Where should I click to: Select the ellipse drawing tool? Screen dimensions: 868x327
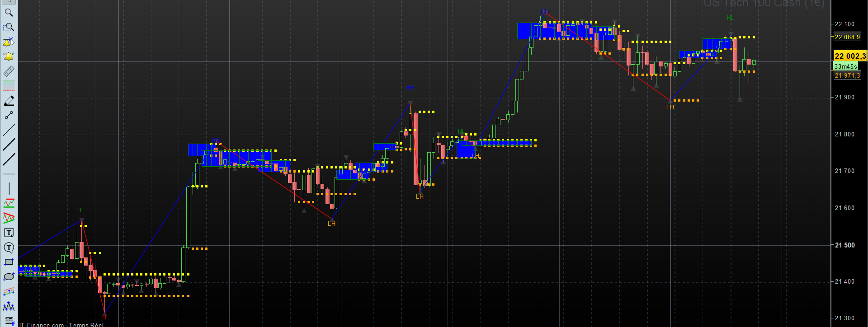(x=9, y=277)
